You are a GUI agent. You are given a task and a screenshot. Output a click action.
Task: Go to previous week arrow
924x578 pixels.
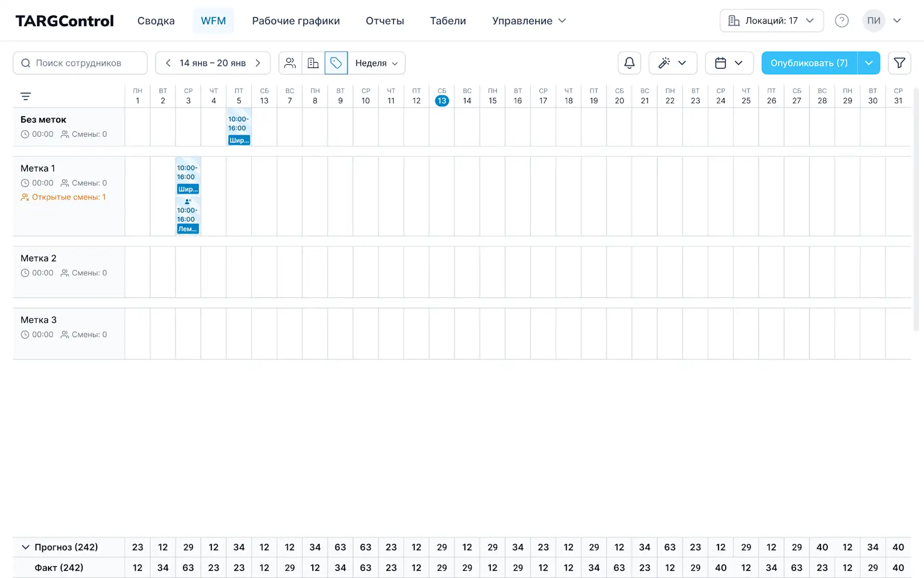(x=168, y=63)
